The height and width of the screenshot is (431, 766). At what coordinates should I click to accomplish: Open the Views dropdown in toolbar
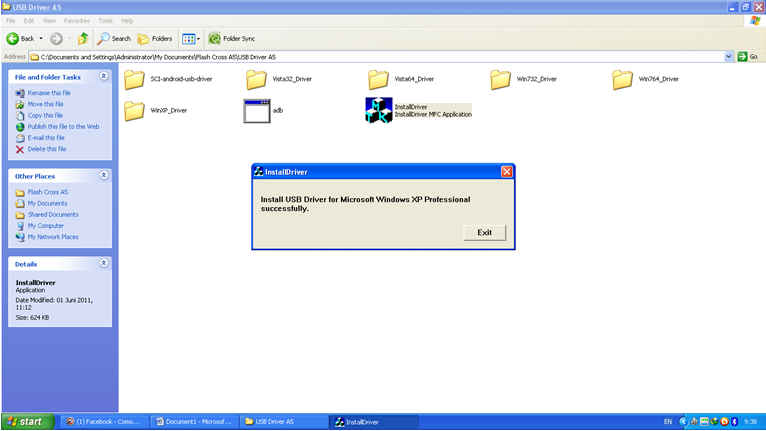(191, 39)
